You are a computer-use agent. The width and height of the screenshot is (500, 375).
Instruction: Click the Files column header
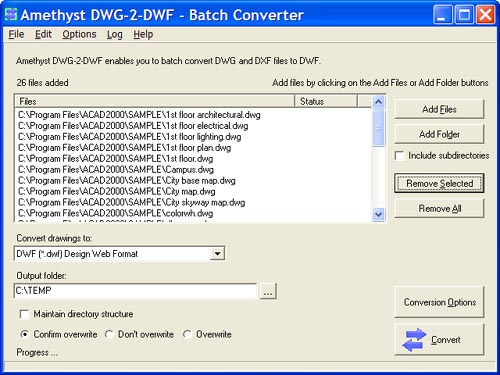point(155,101)
